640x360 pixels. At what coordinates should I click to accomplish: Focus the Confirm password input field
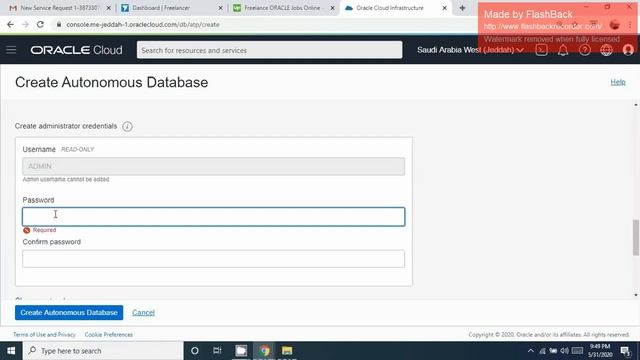click(213, 259)
